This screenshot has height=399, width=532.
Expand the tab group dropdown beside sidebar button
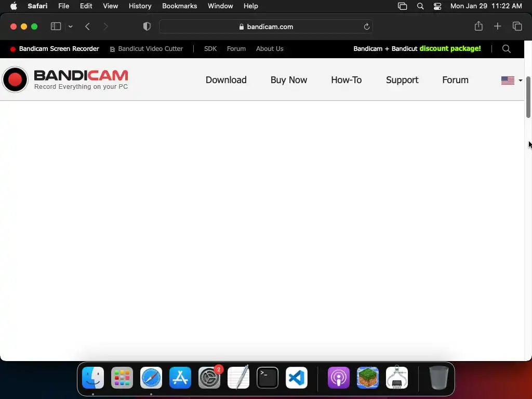(x=70, y=26)
